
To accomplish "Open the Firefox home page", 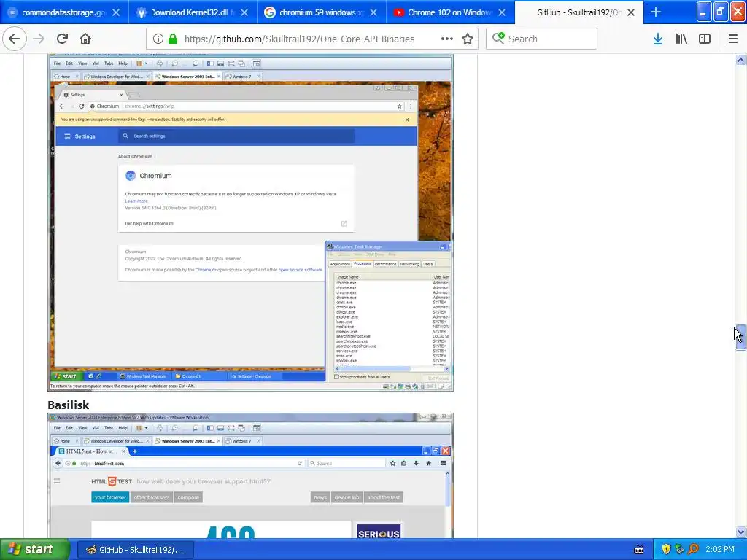I will click(85, 39).
